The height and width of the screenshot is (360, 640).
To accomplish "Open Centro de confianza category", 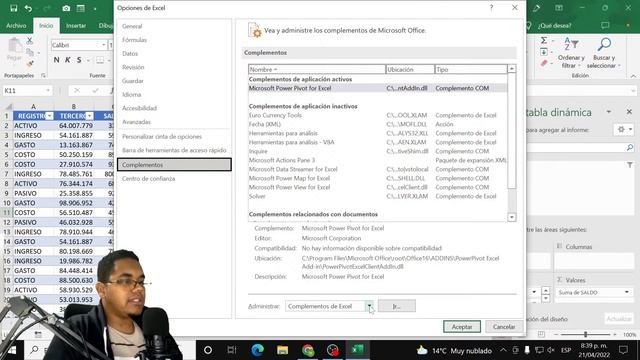I will [x=148, y=179].
